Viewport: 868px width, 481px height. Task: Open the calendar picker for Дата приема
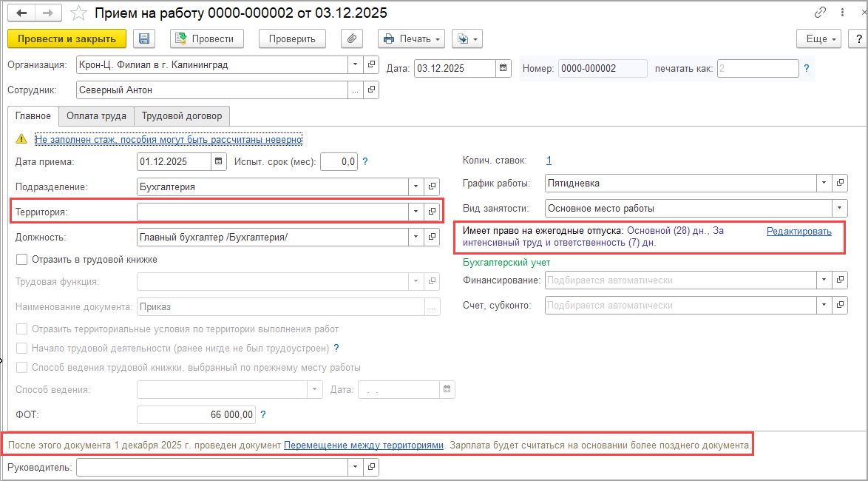tap(219, 161)
